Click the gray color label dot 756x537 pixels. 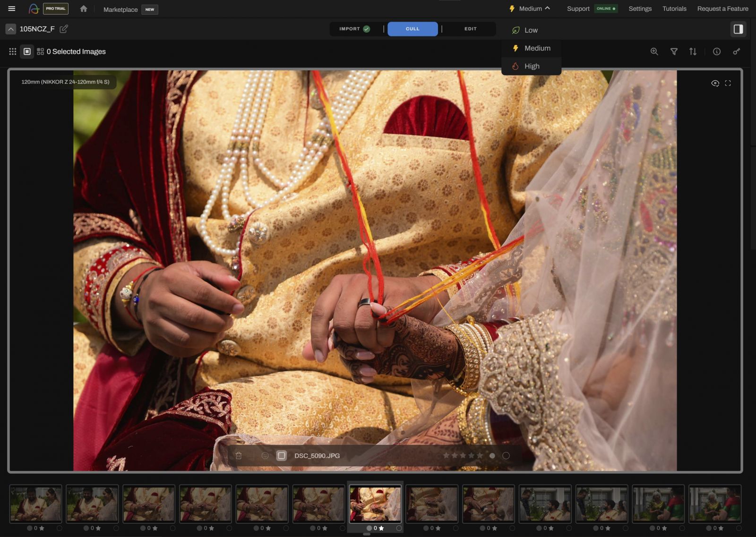493,456
